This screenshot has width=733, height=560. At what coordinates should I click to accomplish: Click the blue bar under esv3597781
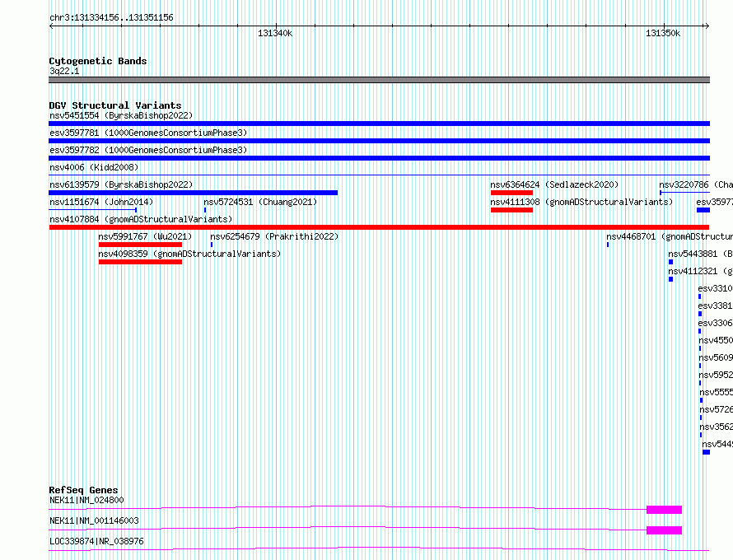point(379,141)
